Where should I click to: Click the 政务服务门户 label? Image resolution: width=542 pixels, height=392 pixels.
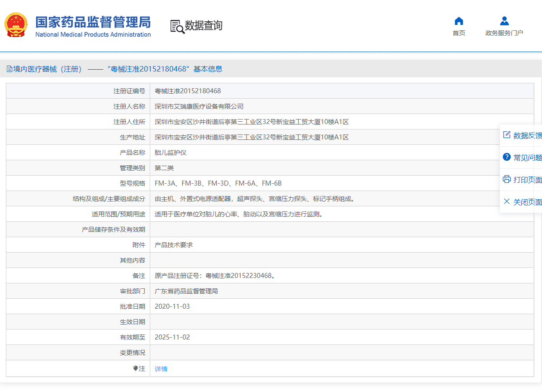[504, 33]
